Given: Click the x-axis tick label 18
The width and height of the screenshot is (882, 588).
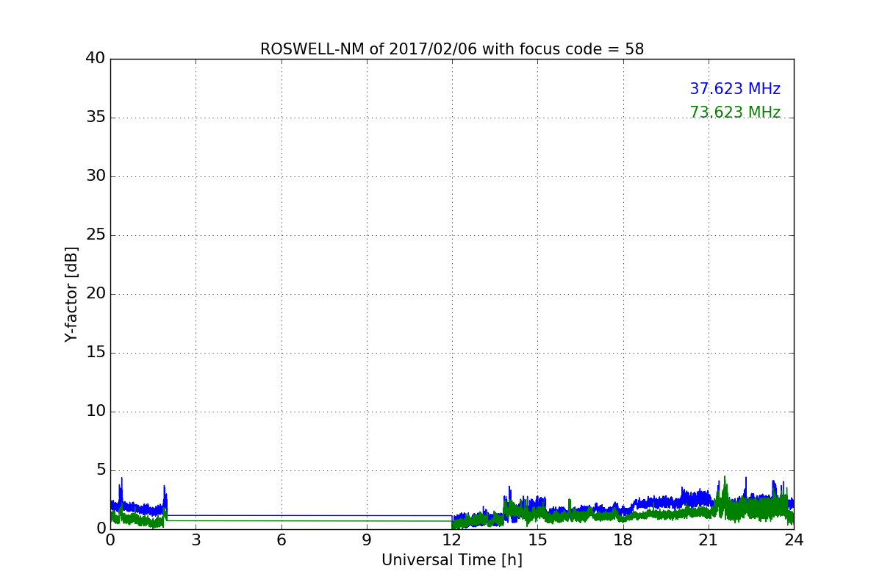Looking at the screenshot, I should coord(623,539).
